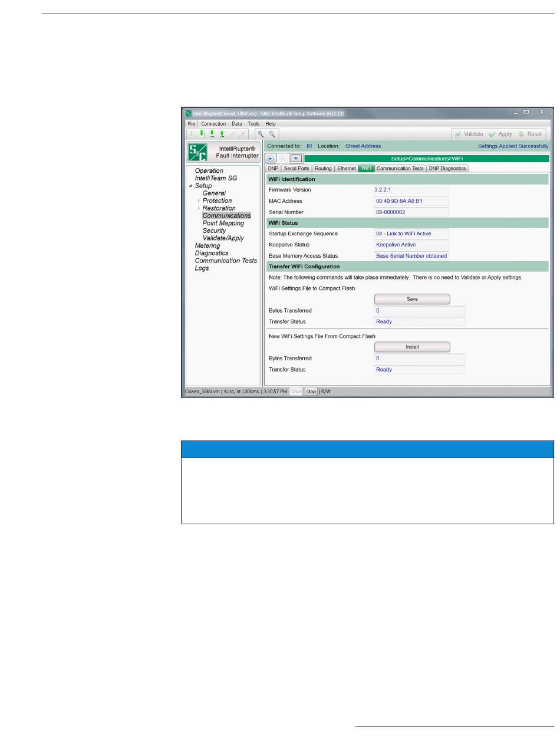The image size is (560, 743).
Task: Open the Tools menu
Action: [x=254, y=124]
